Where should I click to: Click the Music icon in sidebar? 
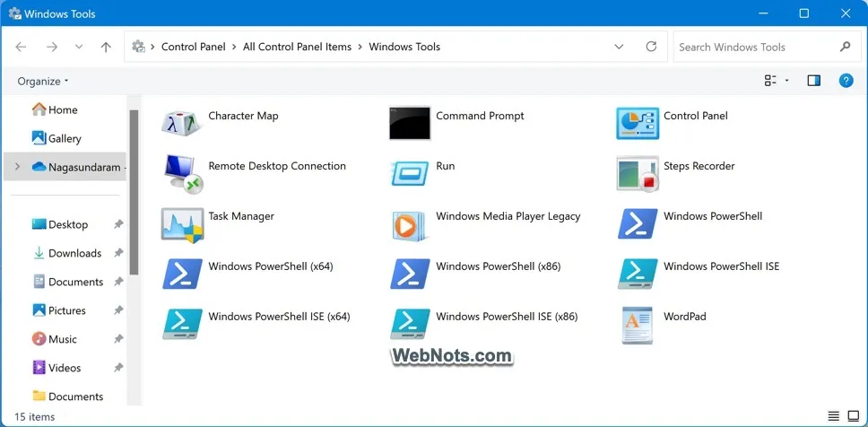pos(39,338)
